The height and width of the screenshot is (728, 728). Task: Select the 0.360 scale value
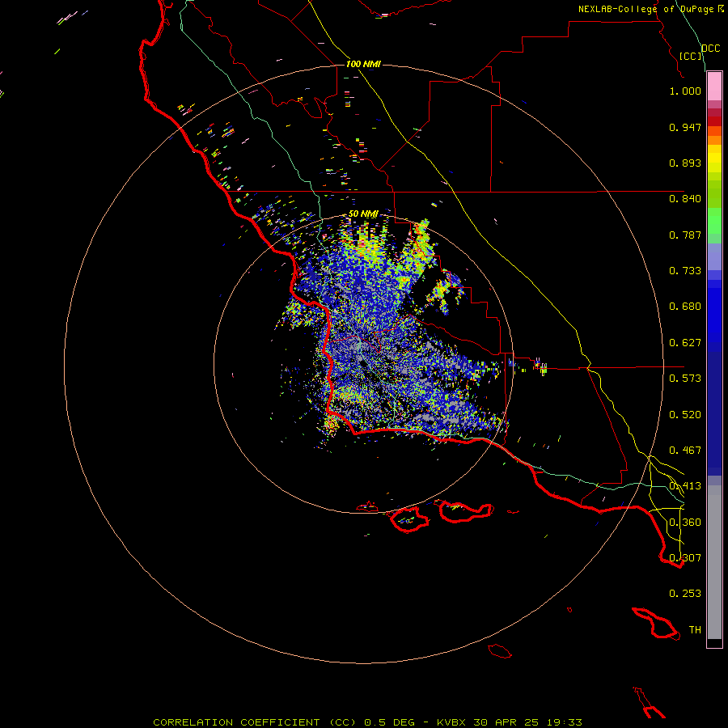click(685, 523)
